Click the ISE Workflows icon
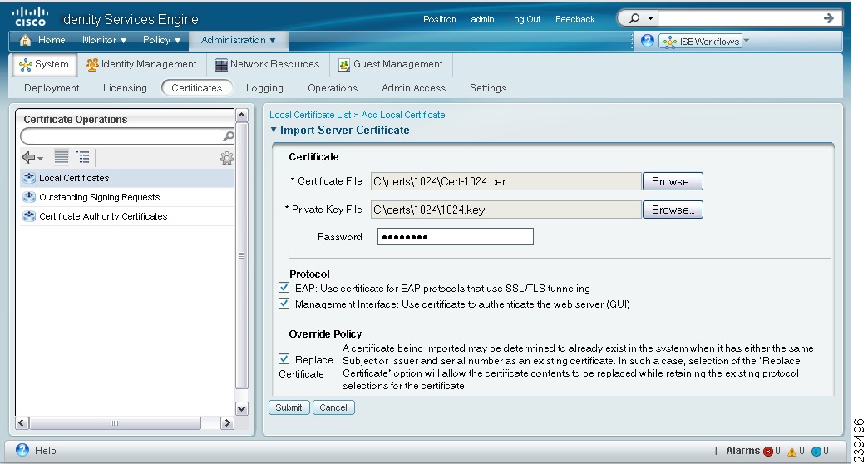Screen dimensions: 868x464 click(670, 42)
